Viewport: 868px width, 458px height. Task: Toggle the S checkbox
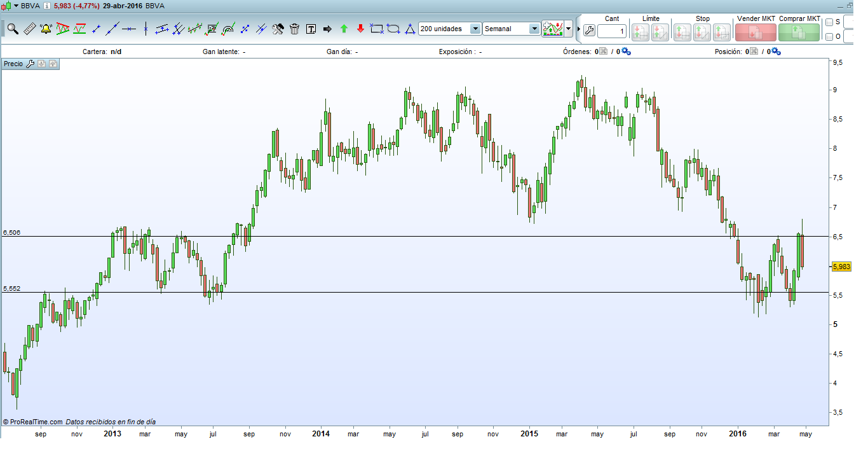point(829,22)
